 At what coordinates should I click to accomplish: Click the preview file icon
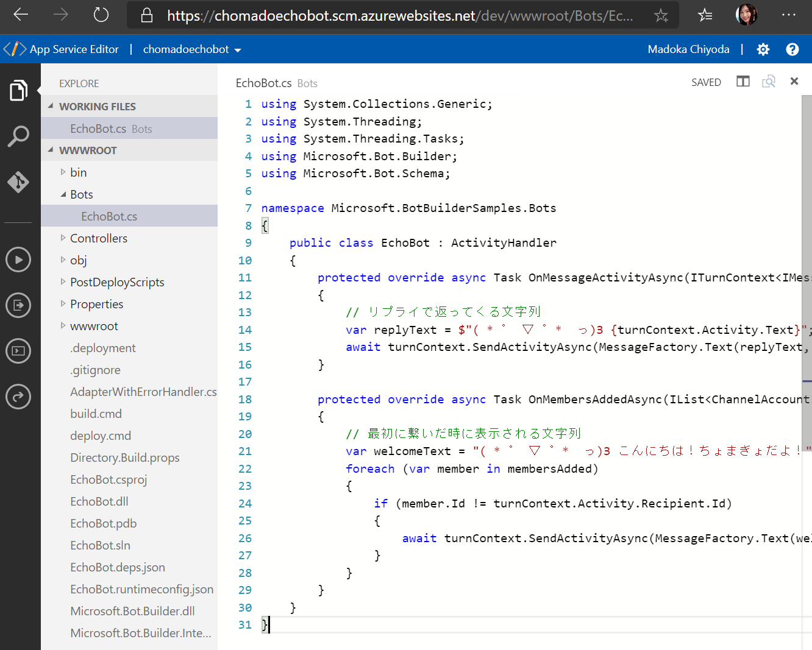click(768, 82)
